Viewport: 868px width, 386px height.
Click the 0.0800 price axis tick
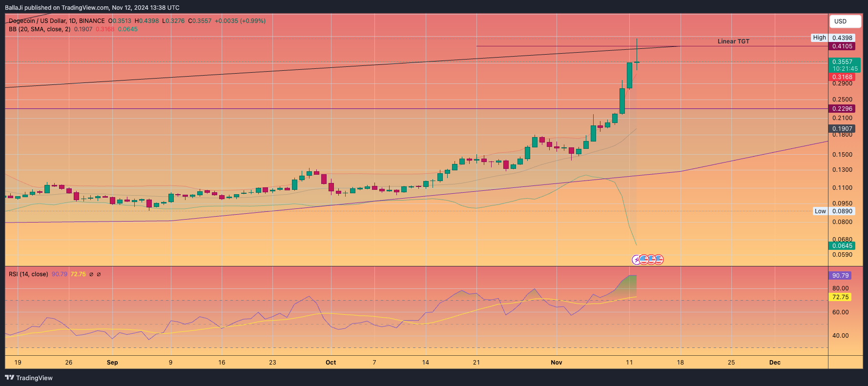pyautogui.click(x=842, y=222)
